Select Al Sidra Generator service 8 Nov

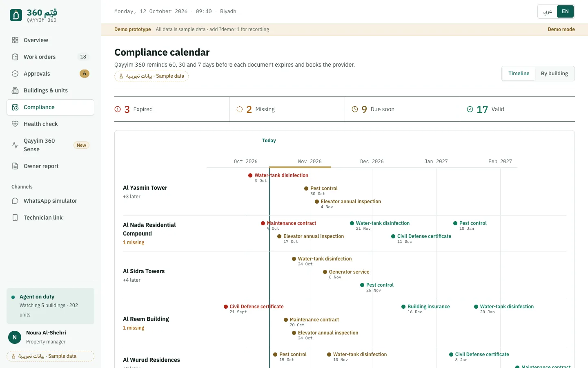pyautogui.click(x=346, y=274)
